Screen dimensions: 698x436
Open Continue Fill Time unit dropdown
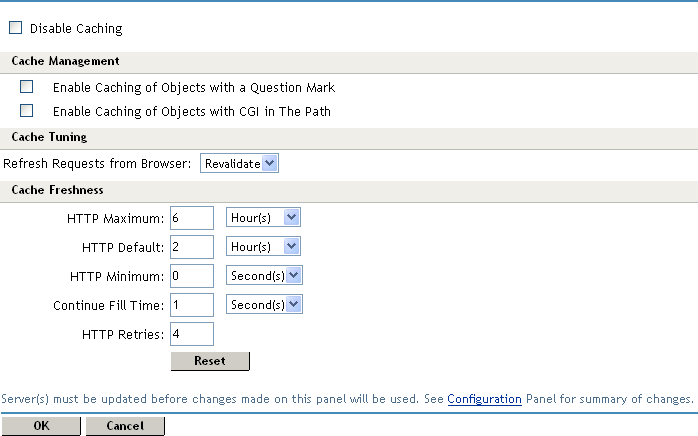(x=265, y=304)
